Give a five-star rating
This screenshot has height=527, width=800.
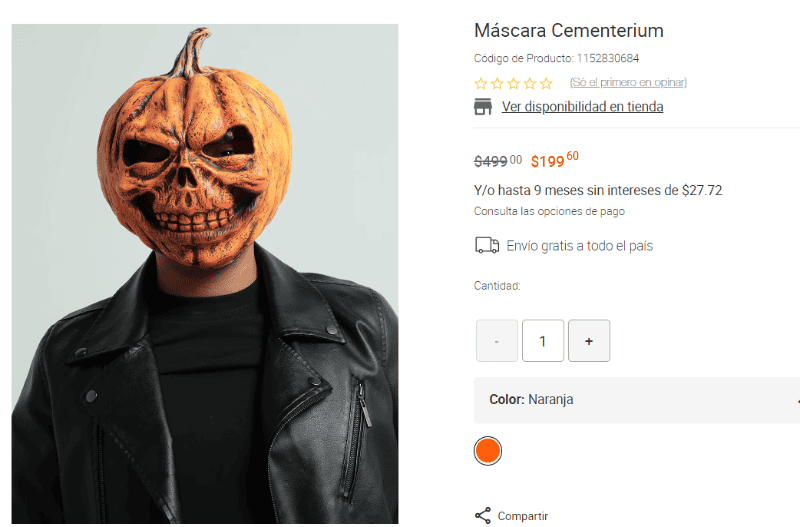click(x=546, y=83)
